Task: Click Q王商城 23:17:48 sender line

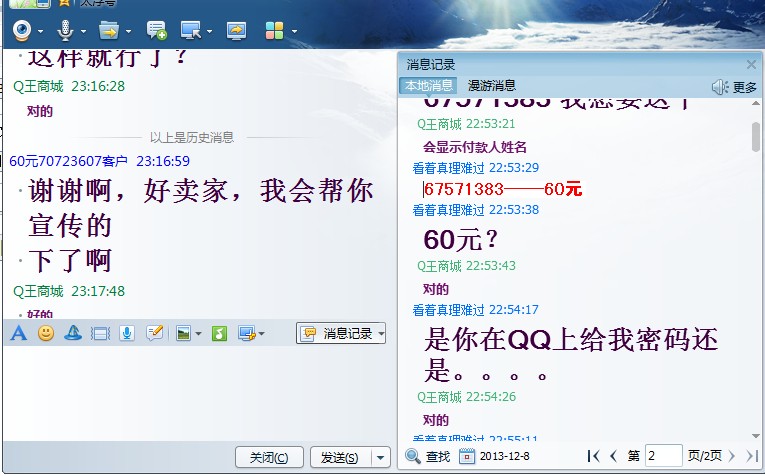Action: (69, 291)
